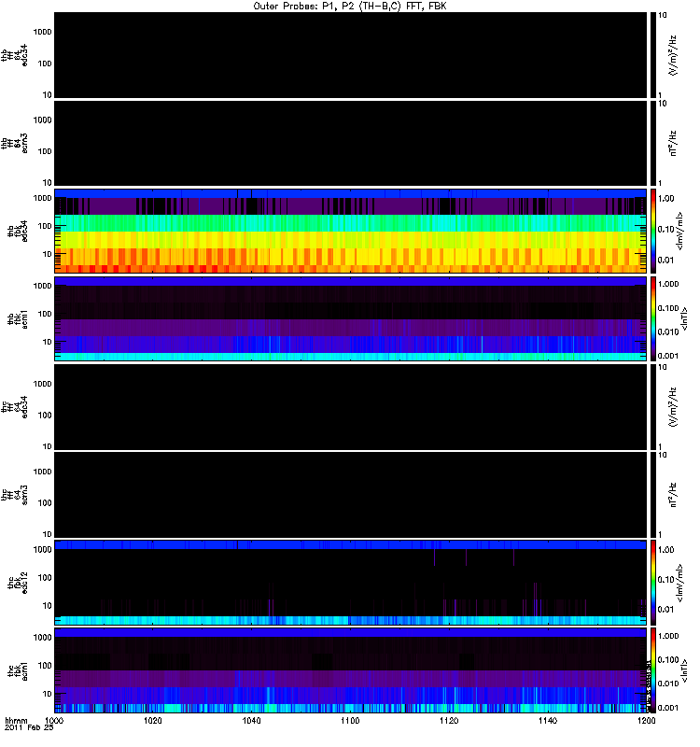The width and height of the screenshot is (700, 747).
Task: Click the thb fbk scm1 spectrogram panel
Action: (351, 318)
